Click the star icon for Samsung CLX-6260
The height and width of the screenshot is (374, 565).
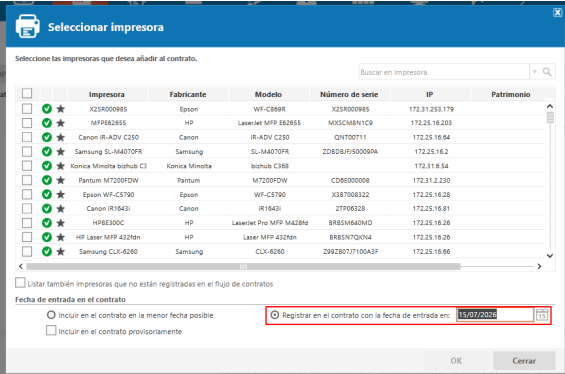click(x=61, y=251)
